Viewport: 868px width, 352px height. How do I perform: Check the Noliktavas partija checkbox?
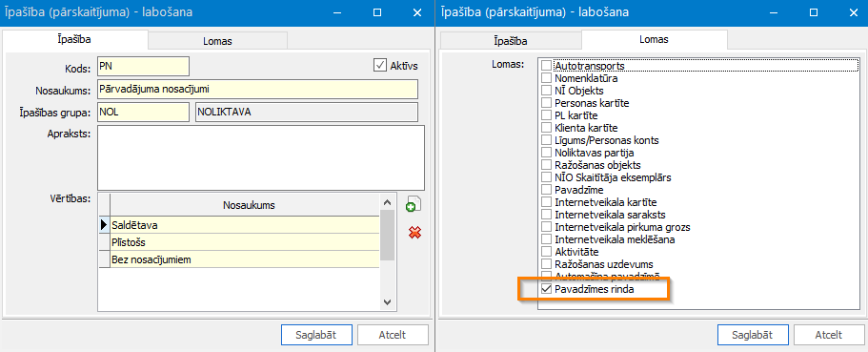546,153
